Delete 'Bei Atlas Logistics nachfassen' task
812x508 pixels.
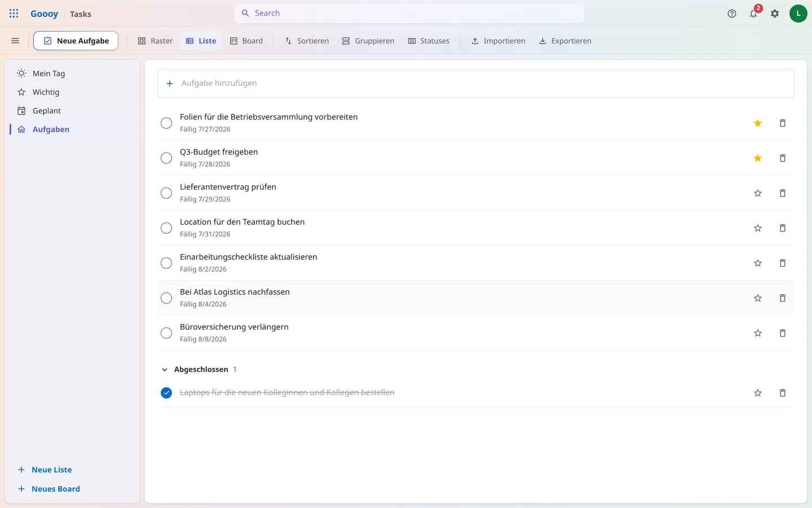783,298
